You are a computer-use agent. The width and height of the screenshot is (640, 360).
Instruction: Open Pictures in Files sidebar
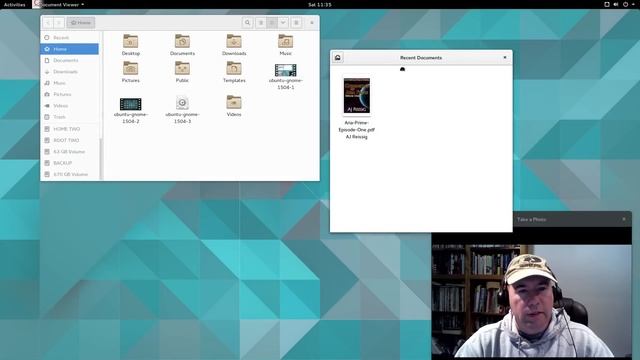tap(69, 94)
